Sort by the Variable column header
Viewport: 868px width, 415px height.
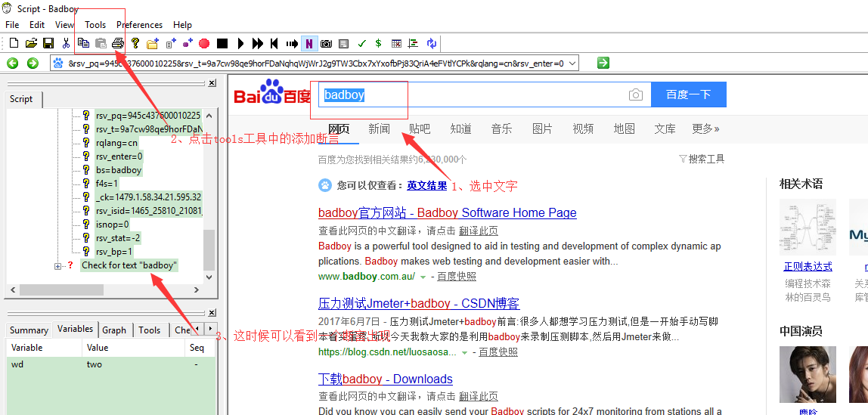45,348
